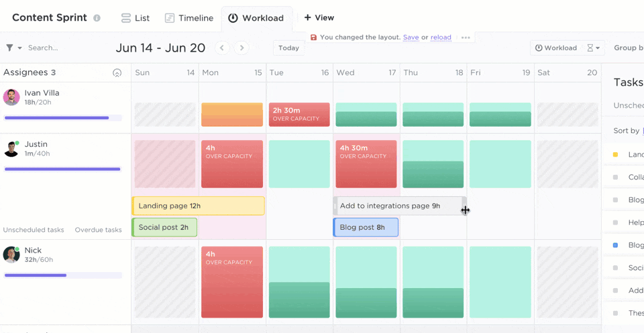644x333 pixels.
Task: Click Ivan Villa's avatar
Action: pos(11,97)
